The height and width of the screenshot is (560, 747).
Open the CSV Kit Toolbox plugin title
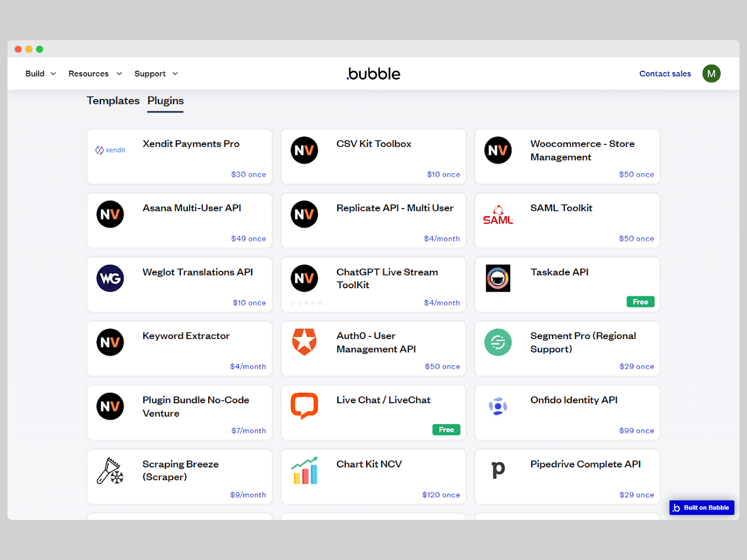[373, 144]
